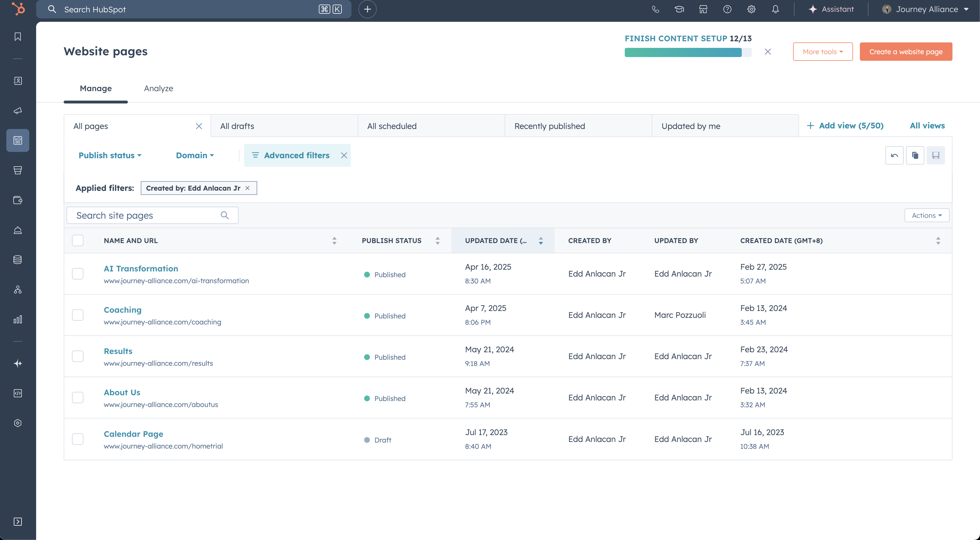Click the clone view icon
Viewport: 980px width, 540px height.
(x=915, y=155)
